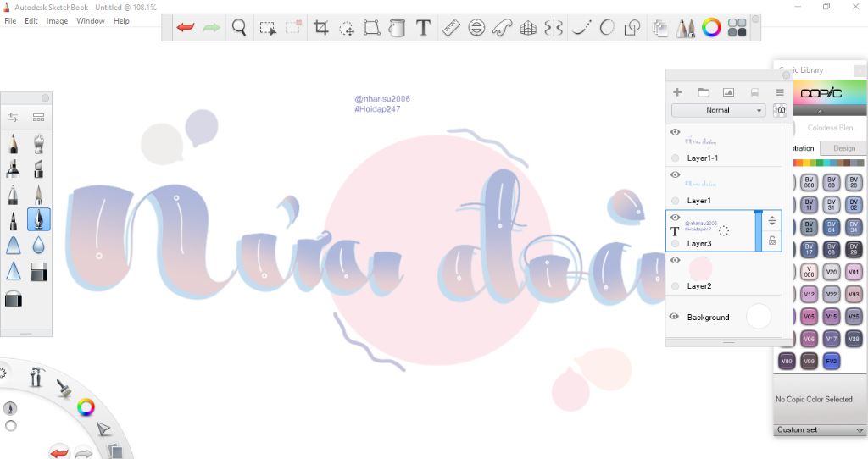Select the Zoom magnifier tool
Image resolution: width=868 pixels, height=459 pixels.
click(x=238, y=27)
